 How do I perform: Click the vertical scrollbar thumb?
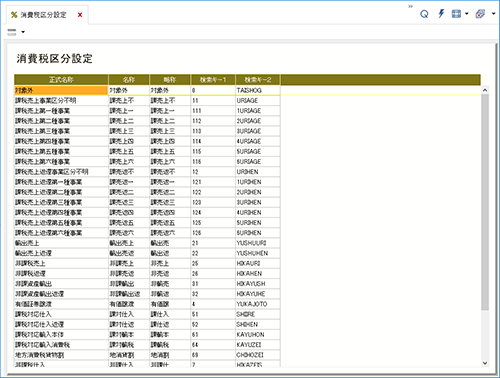pyautogui.click(x=485, y=202)
